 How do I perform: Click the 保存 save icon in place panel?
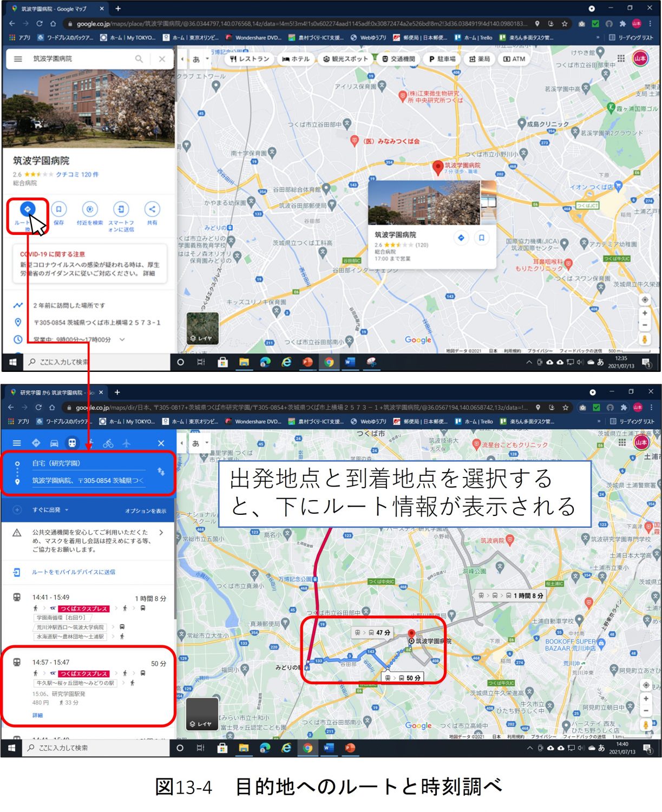pyautogui.click(x=58, y=209)
